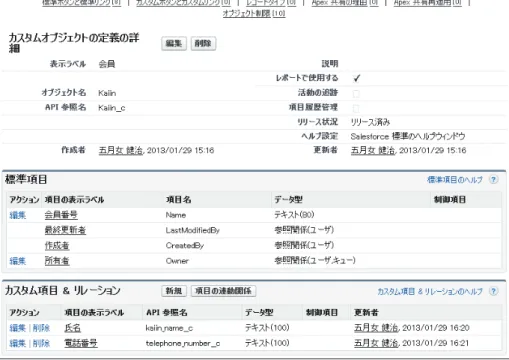Click the Salesforce 標準のヘルプウィンドウ value
The height and width of the screenshot is (360, 509).
408,136
